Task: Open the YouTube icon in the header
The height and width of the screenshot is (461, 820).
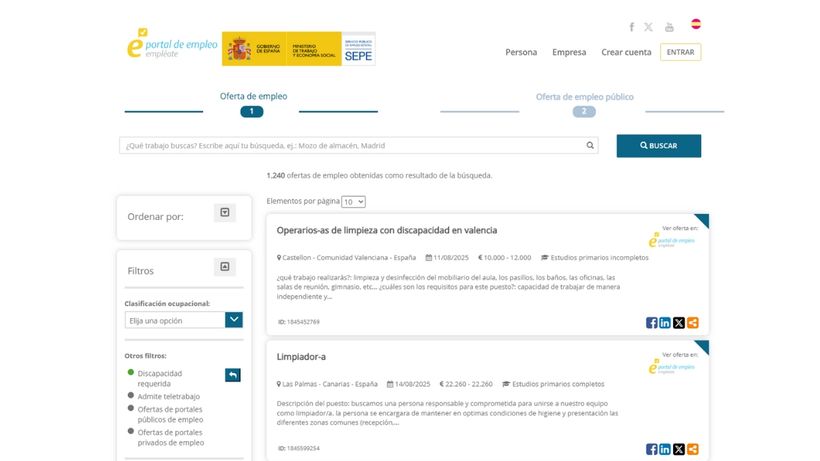Action: click(x=669, y=27)
